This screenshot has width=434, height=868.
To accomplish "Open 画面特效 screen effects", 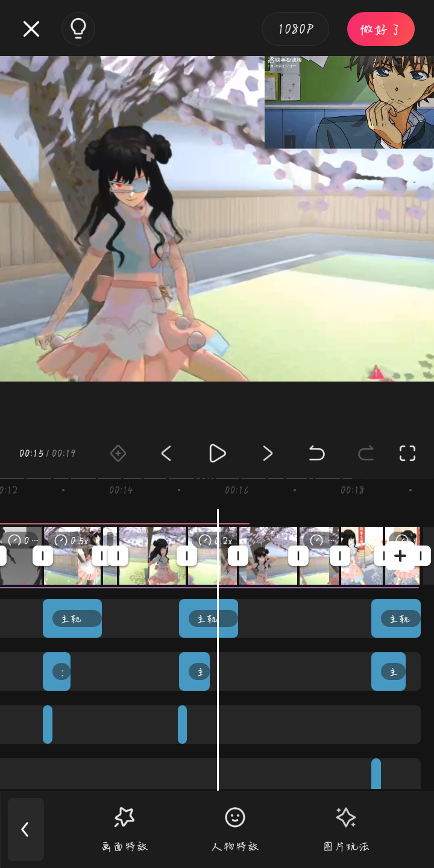I will click(124, 829).
